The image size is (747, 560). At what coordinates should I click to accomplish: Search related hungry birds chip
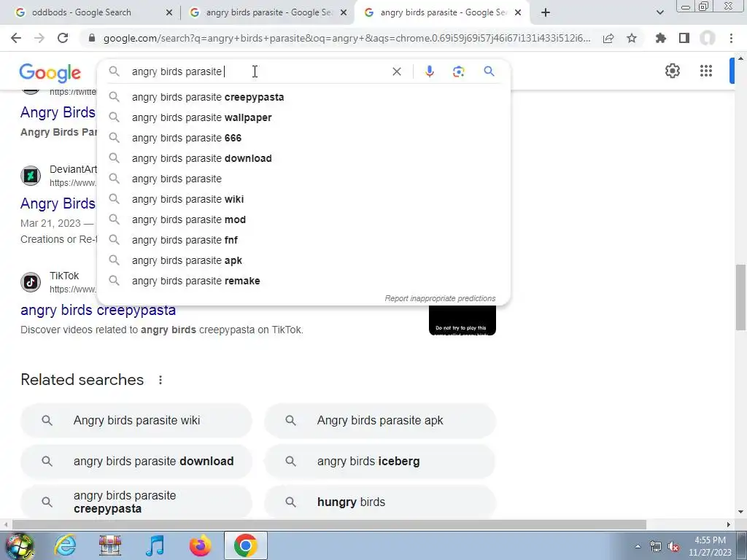point(379,502)
